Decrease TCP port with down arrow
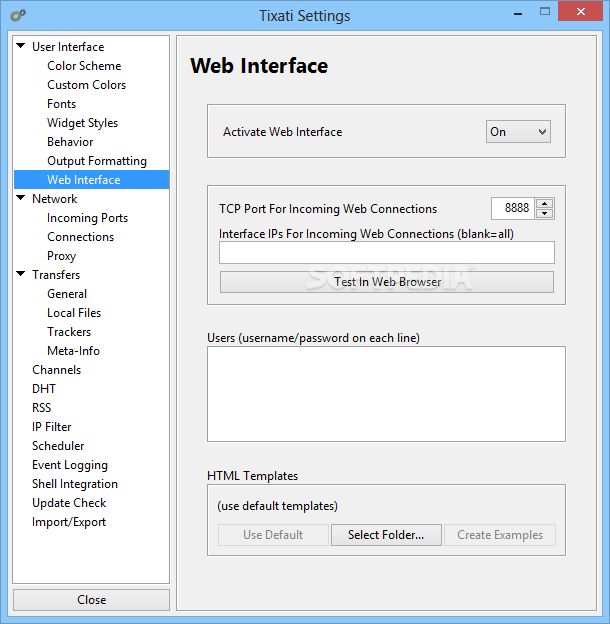The height and width of the screenshot is (624, 610). point(545,214)
